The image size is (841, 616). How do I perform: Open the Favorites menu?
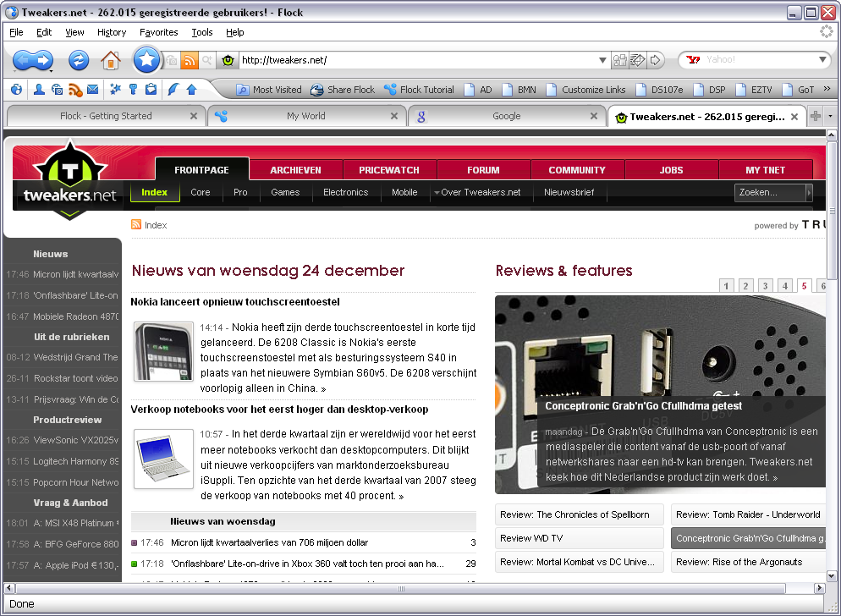[159, 32]
